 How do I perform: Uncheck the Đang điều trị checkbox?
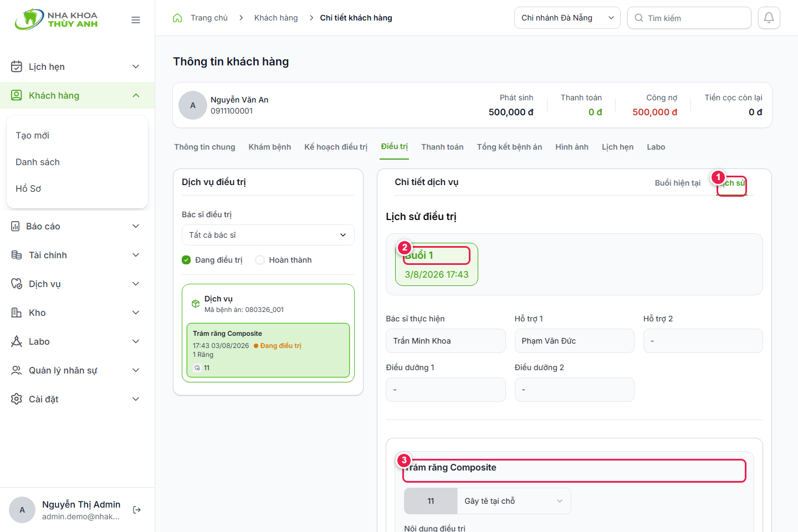[186, 260]
